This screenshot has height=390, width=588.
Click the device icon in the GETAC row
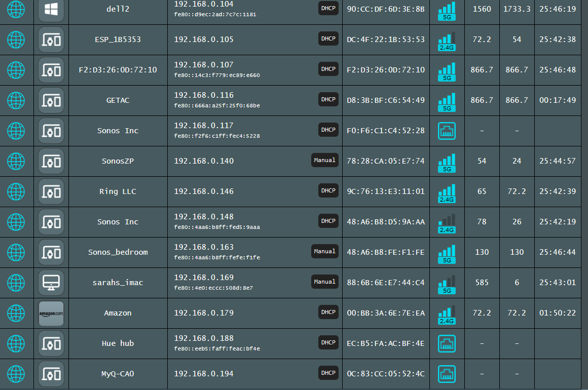coord(51,100)
